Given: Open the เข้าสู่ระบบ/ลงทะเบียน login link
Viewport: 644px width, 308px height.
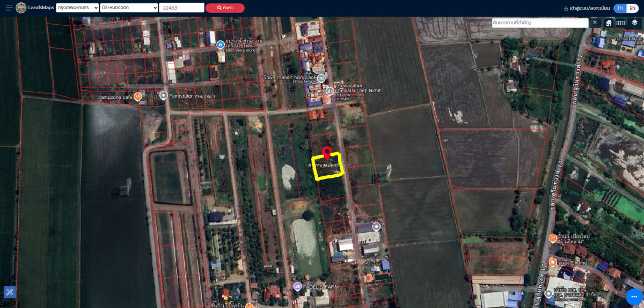Looking at the screenshot, I should click(x=587, y=8).
